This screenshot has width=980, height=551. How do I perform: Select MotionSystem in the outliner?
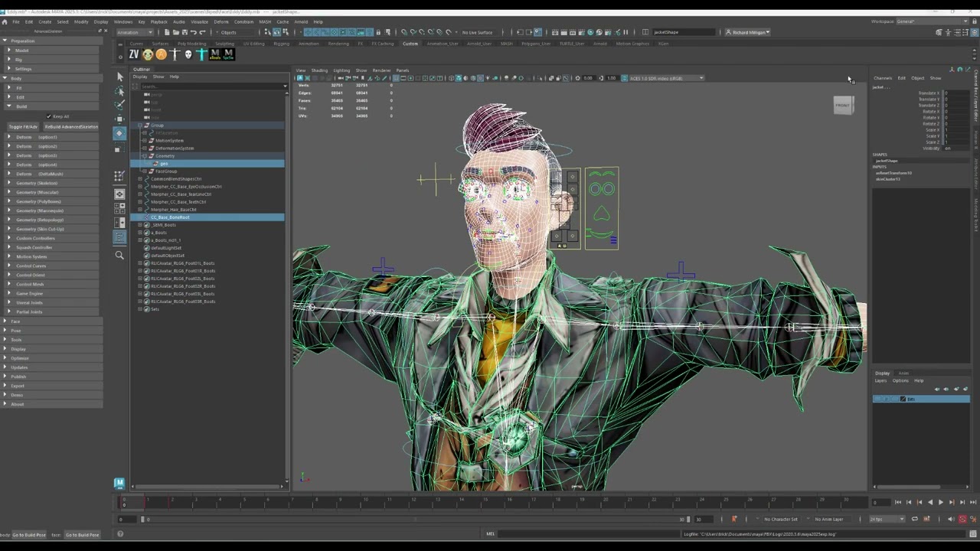pos(170,141)
